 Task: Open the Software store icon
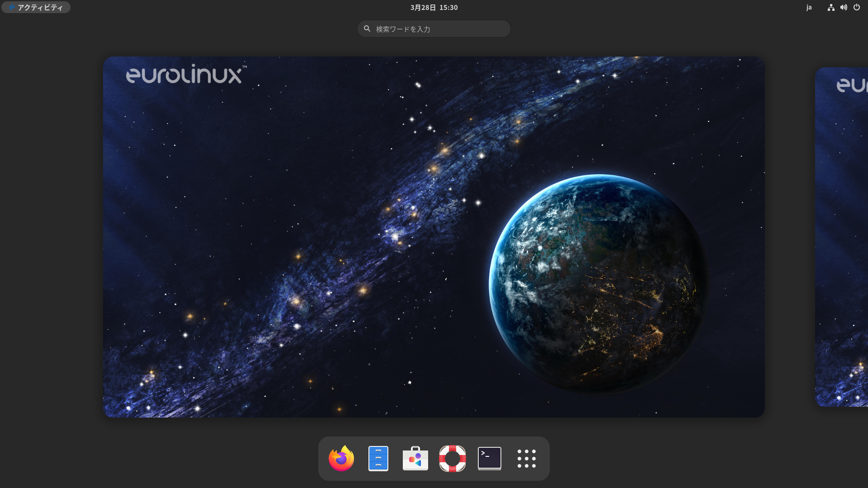tap(415, 459)
